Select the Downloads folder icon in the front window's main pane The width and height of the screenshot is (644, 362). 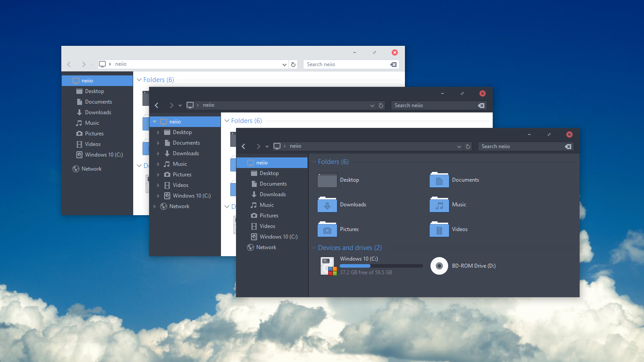point(327,205)
